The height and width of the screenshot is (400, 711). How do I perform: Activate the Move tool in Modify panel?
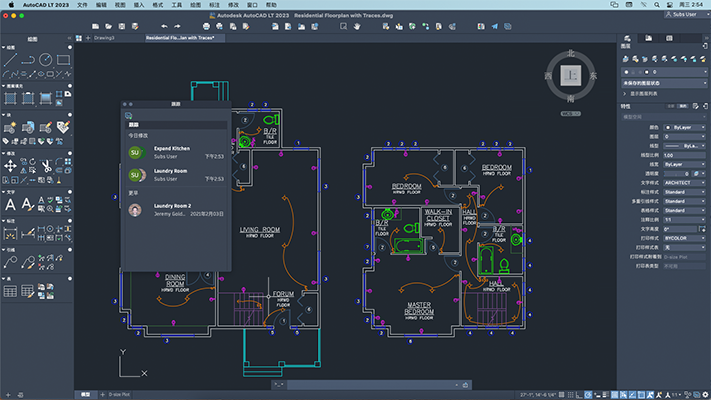click(9, 165)
